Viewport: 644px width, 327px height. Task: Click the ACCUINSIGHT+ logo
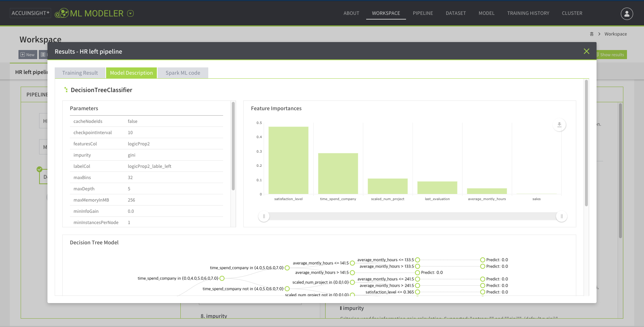point(30,13)
